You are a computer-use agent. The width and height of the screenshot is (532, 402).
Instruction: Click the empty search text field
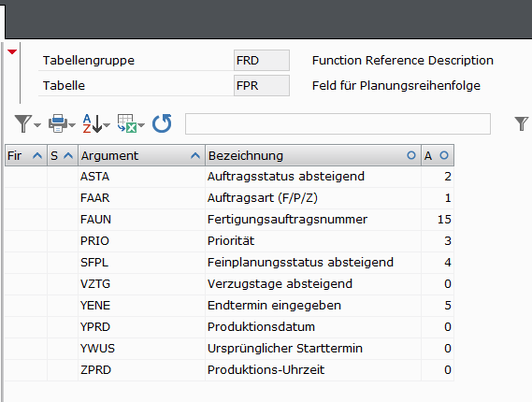[338, 123]
